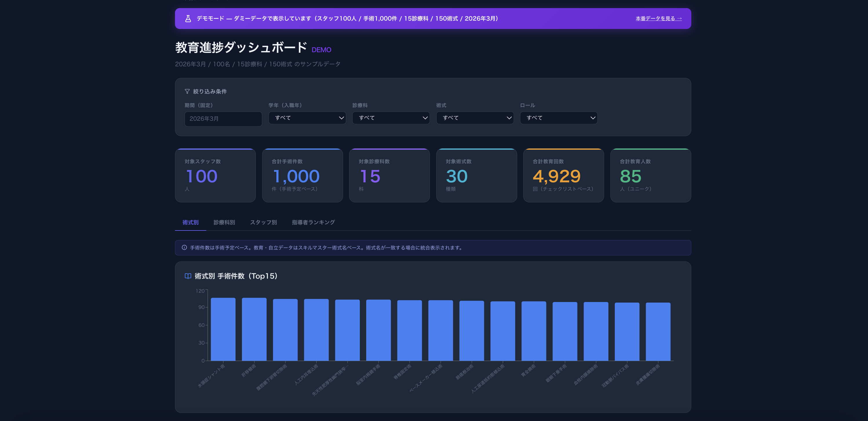868x421 pixels.
Task: Click the 皮膚腫瘍切除術 axis label
Action: click(648, 374)
